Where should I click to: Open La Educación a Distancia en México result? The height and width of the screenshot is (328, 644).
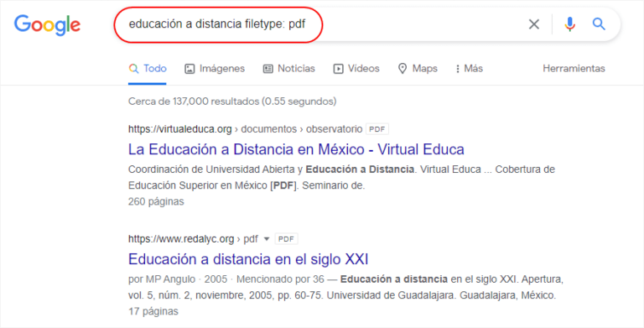pyautogui.click(x=296, y=149)
